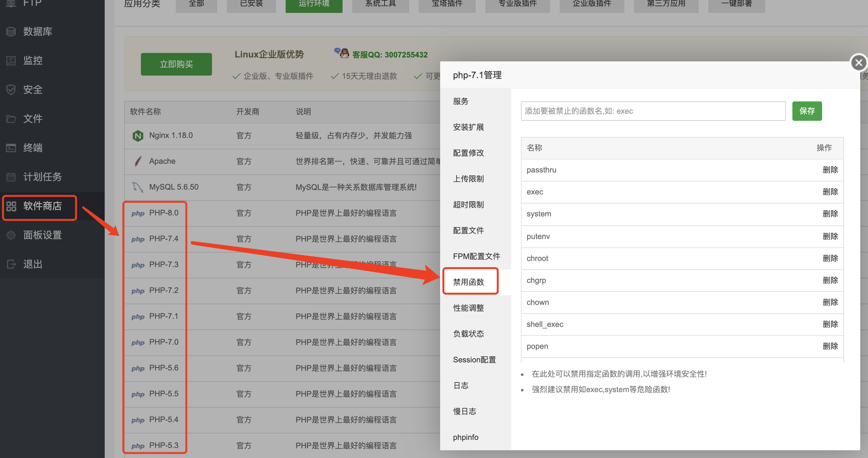Screen dimensions: 868x458
Task: Click the terminal icon in sidebar
Action: point(11,148)
